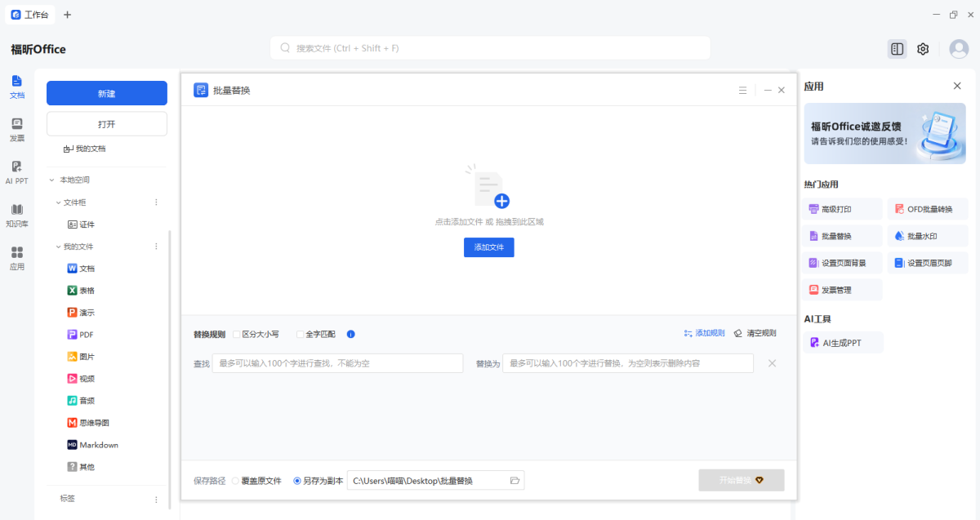Switch to the 工作台 tab

[30, 15]
